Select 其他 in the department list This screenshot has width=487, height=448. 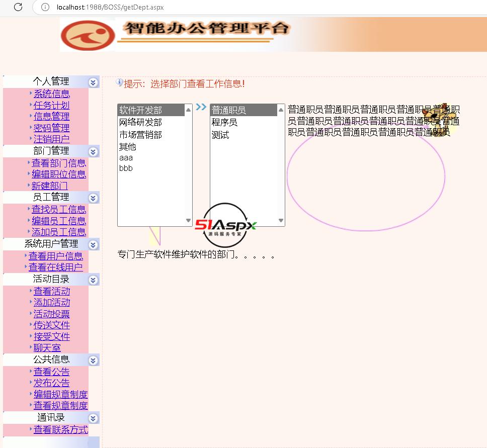point(151,146)
